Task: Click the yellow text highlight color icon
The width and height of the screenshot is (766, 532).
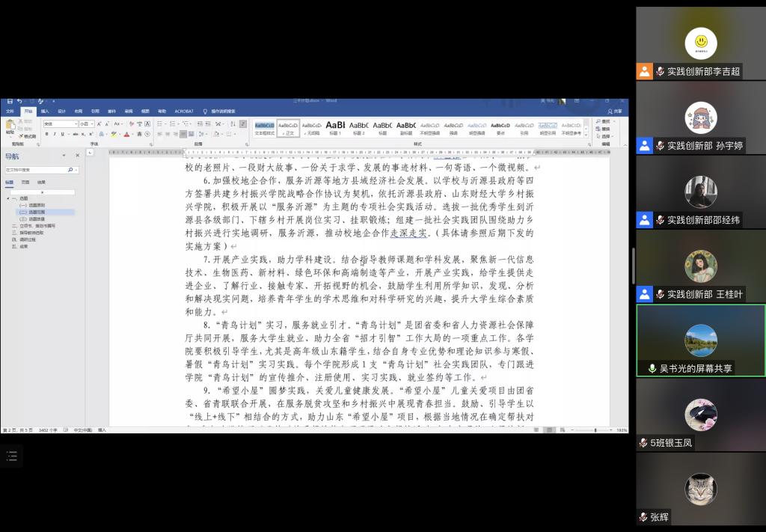Action: tap(115, 135)
